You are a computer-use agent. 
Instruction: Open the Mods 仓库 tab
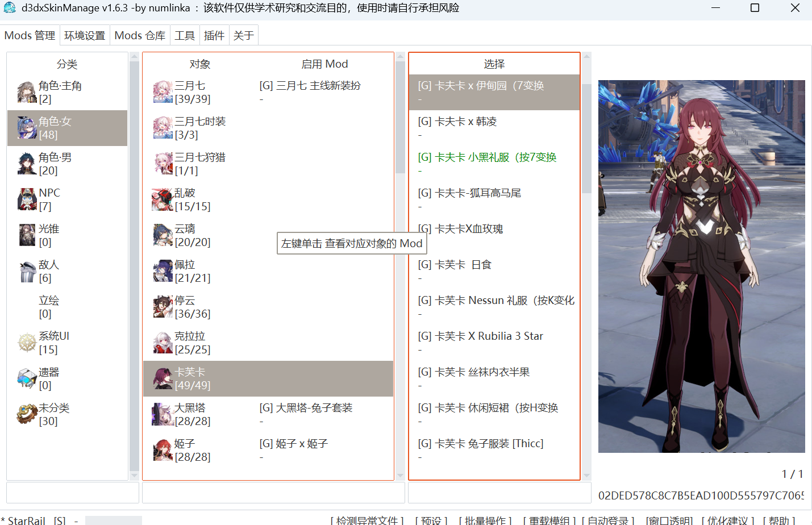(x=140, y=35)
